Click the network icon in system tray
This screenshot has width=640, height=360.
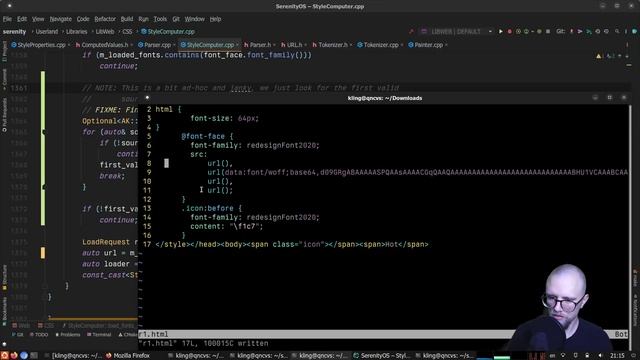click(563, 356)
